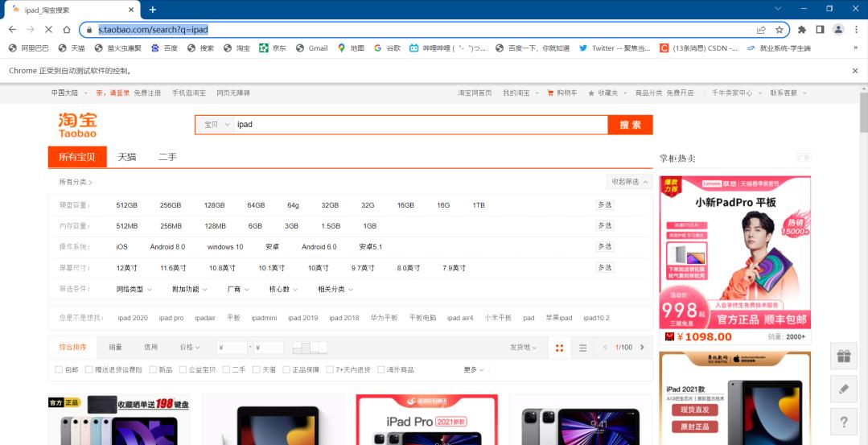Screen dimensions: 868x445
Task: Show more bookmarks overflow chevron
Action: coord(856,48)
